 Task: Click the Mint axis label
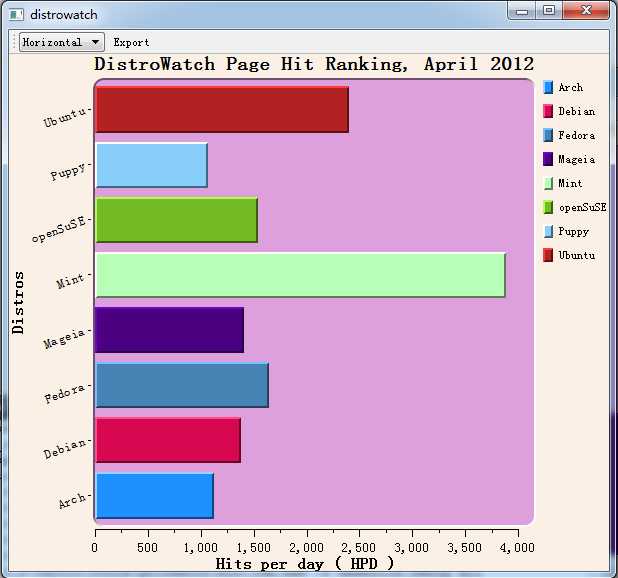(x=71, y=281)
